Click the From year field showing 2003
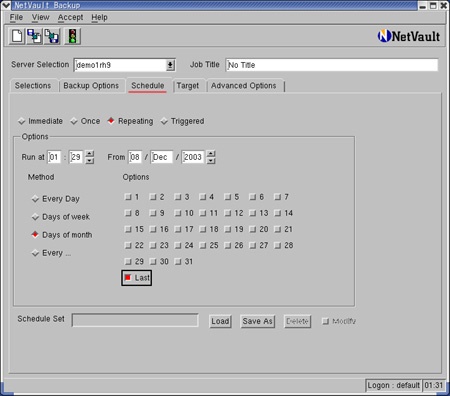This screenshot has height=396, width=450. click(x=193, y=157)
